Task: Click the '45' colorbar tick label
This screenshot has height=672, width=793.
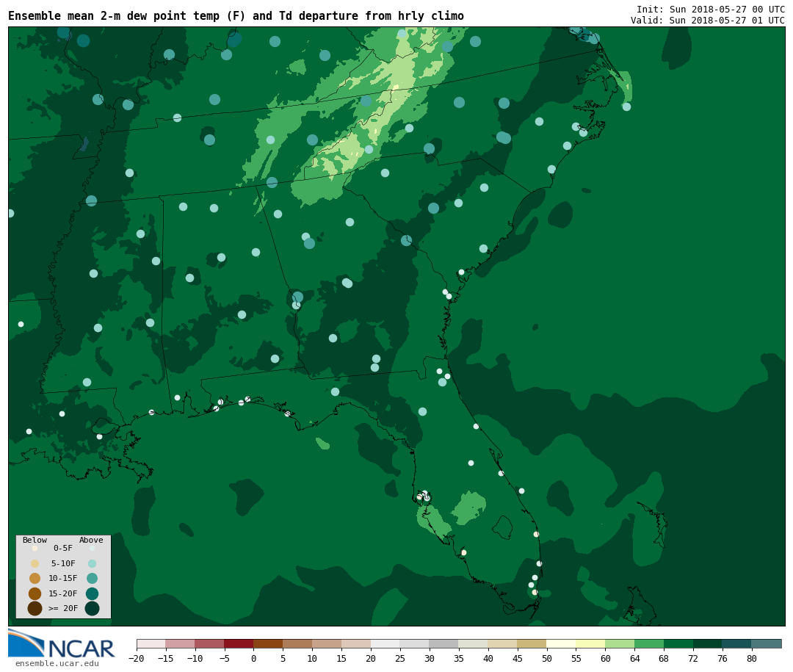Action: (x=518, y=659)
